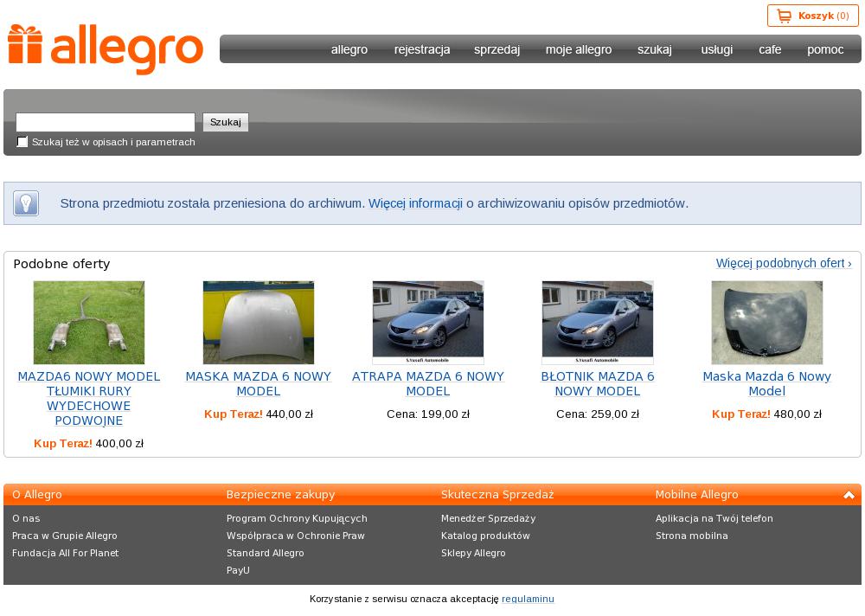Screen dimensions: 865x616
Task: Open pomoc in the navigation bar
Action: coord(825,49)
